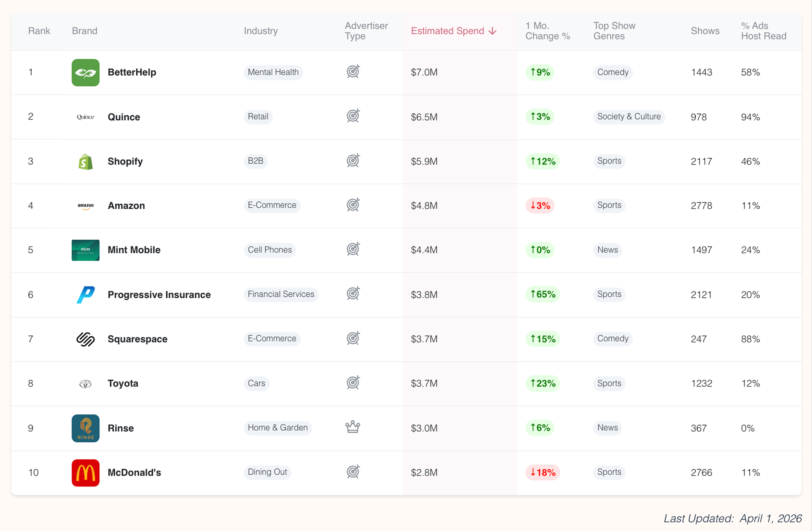Click Progressive's green 65% increase badge

click(x=542, y=294)
